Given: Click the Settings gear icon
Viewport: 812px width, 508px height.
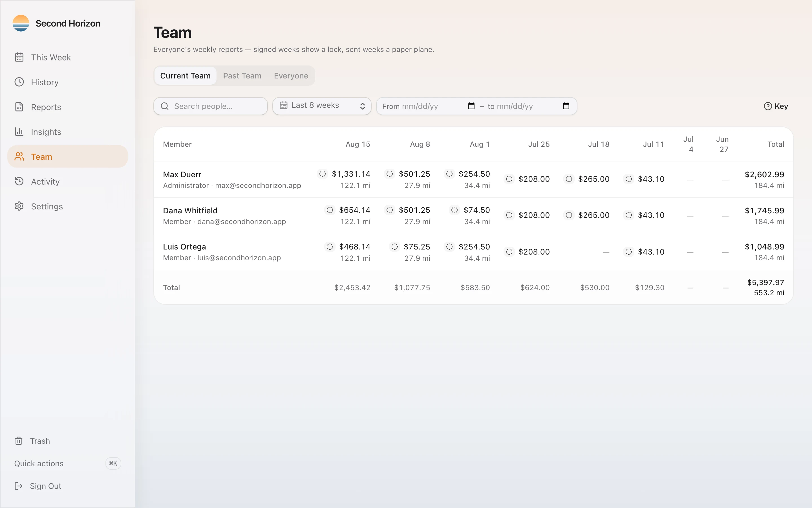Looking at the screenshot, I should [19, 206].
